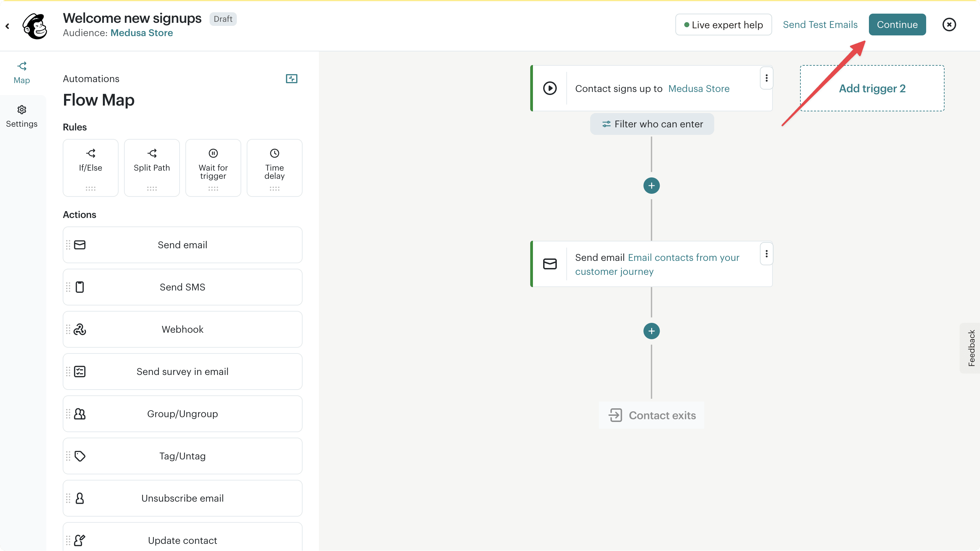Viewport: 980px width, 551px height.
Task: Click the Unsubscribe email action icon
Action: click(79, 498)
